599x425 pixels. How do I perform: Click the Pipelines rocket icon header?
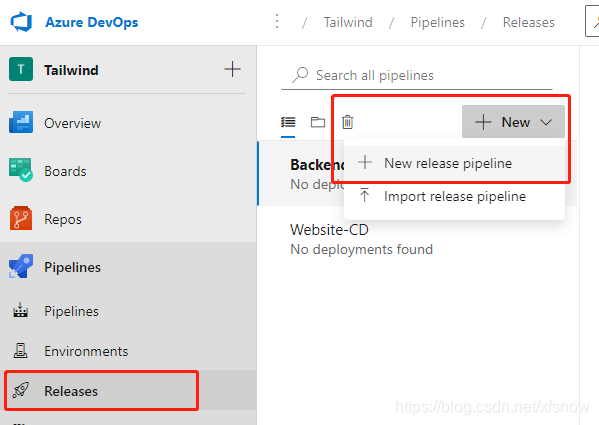pyautogui.click(x=20, y=266)
